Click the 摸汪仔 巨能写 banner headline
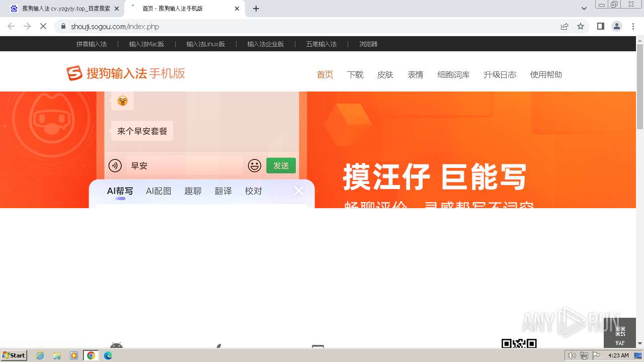Image resolution: width=644 pixels, height=362 pixels. click(x=435, y=177)
